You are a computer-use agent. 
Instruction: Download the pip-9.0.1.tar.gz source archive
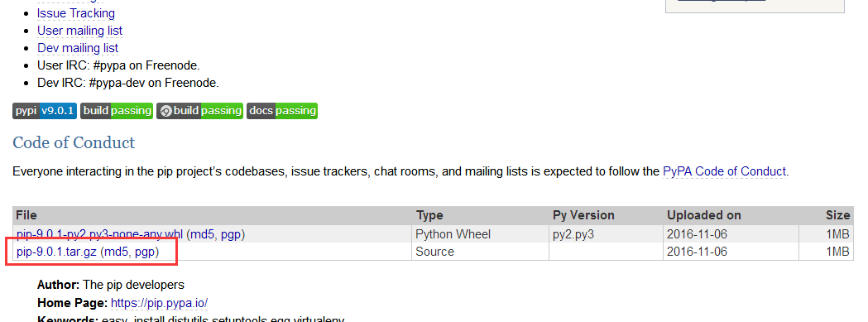(x=56, y=252)
